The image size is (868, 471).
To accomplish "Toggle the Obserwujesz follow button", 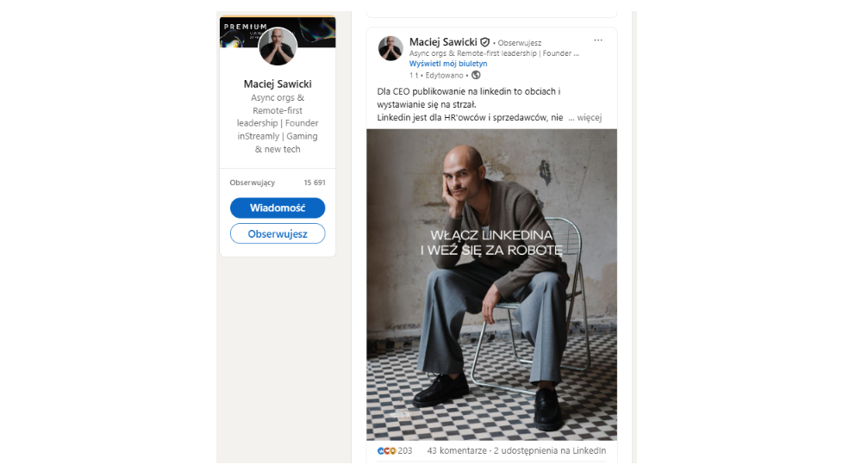I will [x=278, y=234].
